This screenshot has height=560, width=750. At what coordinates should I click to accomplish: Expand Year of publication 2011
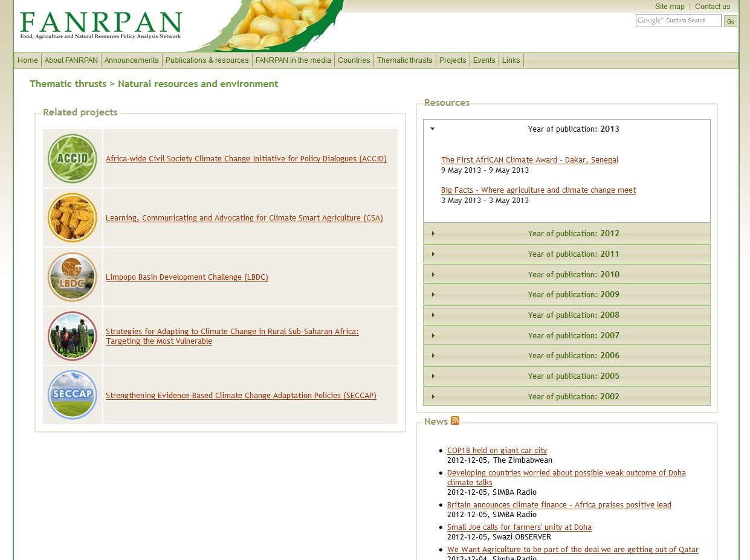[x=567, y=254]
